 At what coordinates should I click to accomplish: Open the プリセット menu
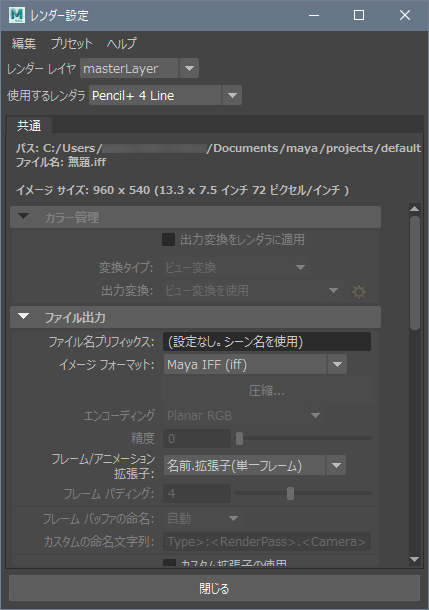(x=72, y=43)
